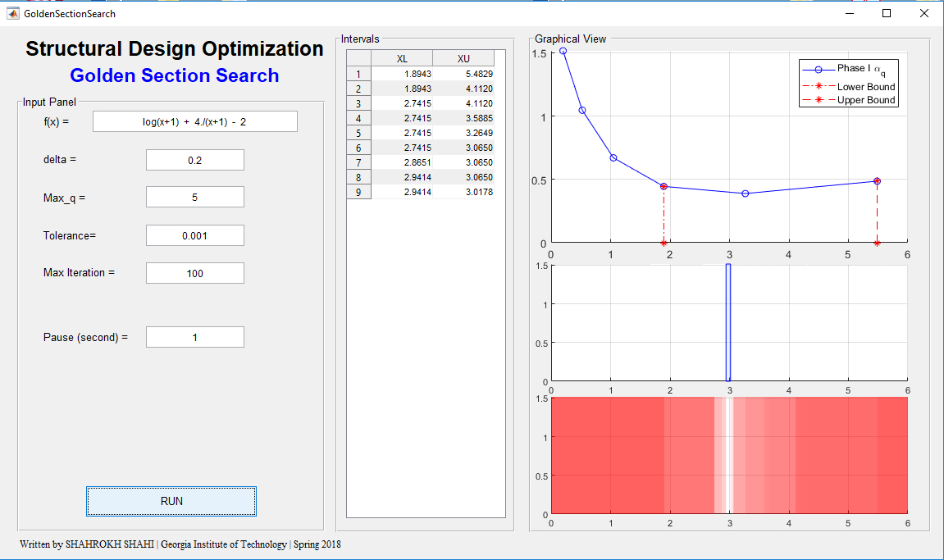Select the delta value field
This screenshot has width=944, height=560.
coord(194,160)
